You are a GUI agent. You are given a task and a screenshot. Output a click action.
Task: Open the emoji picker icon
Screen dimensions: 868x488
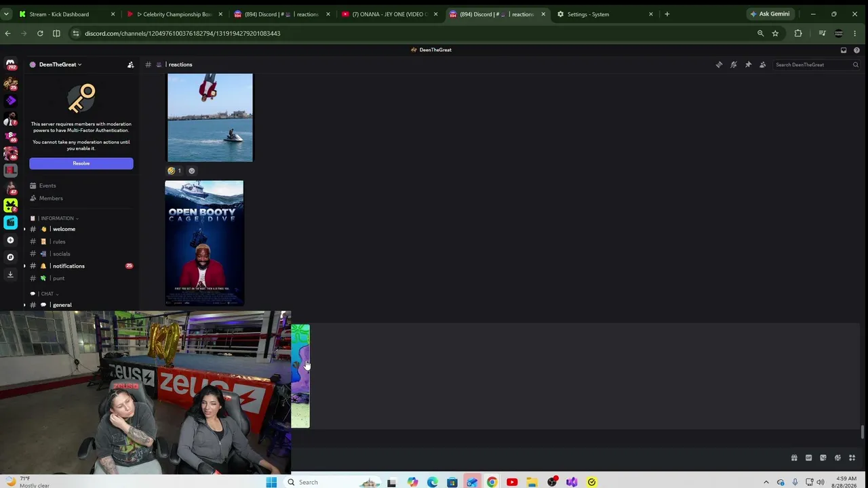[837, 458]
